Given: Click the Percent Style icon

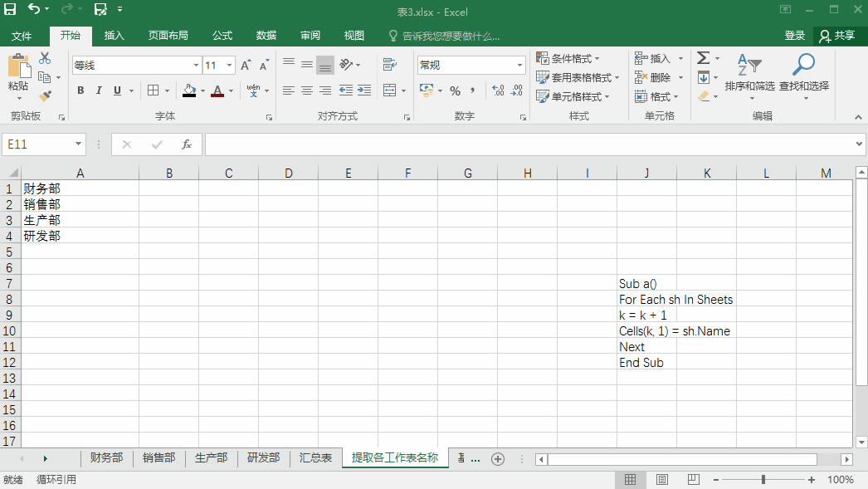Looking at the screenshot, I should tap(455, 90).
